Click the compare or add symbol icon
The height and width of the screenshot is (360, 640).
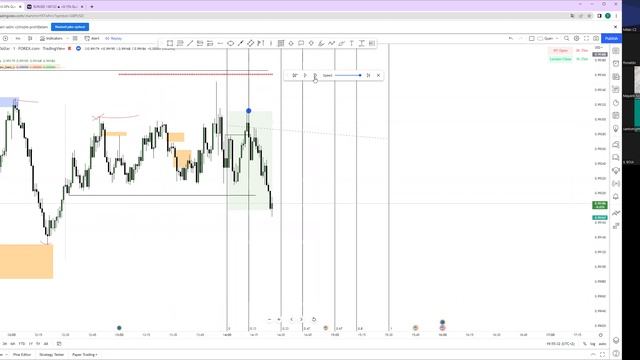[5, 38]
